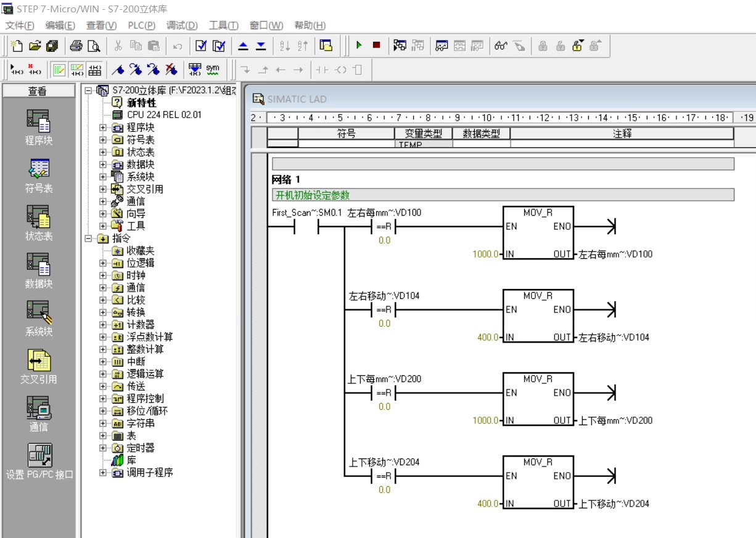Upload program from PLC (blue up arrow)

coord(243,46)
